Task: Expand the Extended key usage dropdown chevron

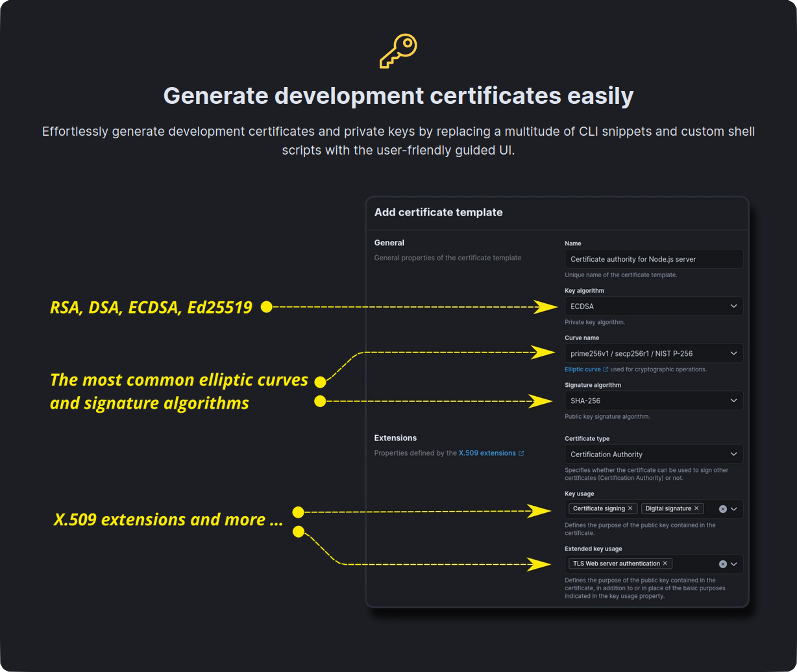Action: pyautogui.click(x=734, y=564)
